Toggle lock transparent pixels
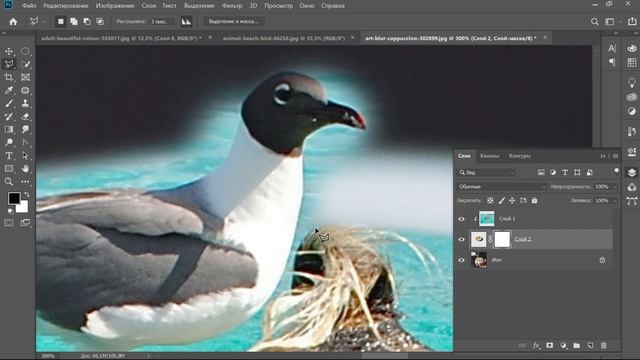Image resolution: width=640 pixels, height=360 pixels. pyautogui.click(x=490, y=200)
